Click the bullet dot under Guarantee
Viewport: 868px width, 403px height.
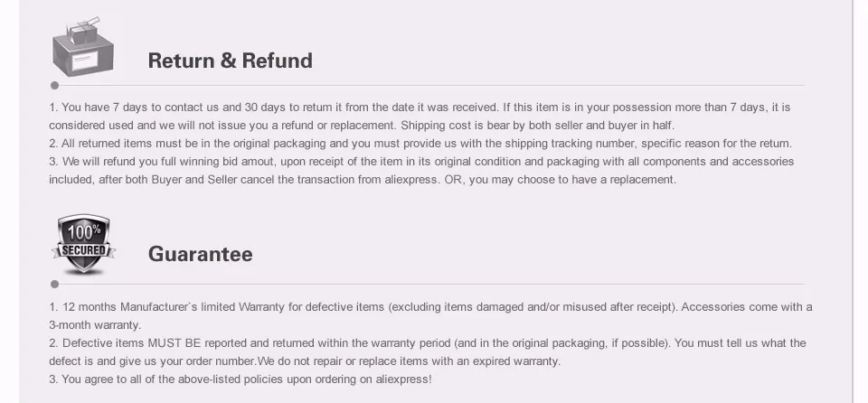coord(54,284)
